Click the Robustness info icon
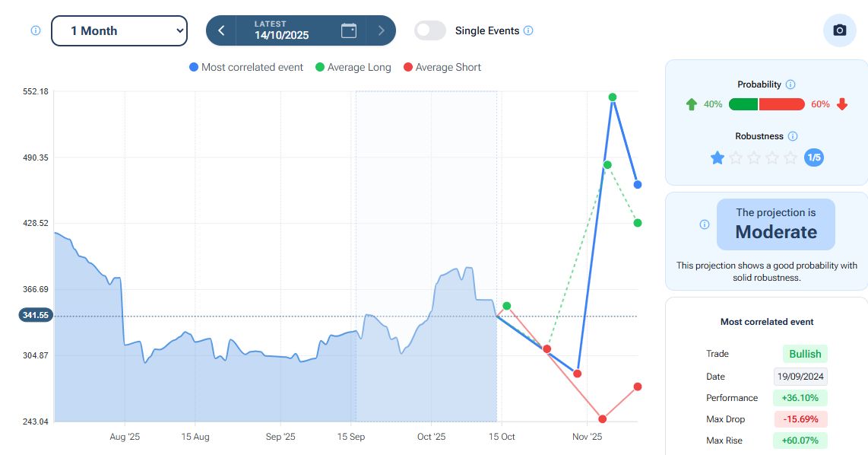868x455 pixels. 793,136
